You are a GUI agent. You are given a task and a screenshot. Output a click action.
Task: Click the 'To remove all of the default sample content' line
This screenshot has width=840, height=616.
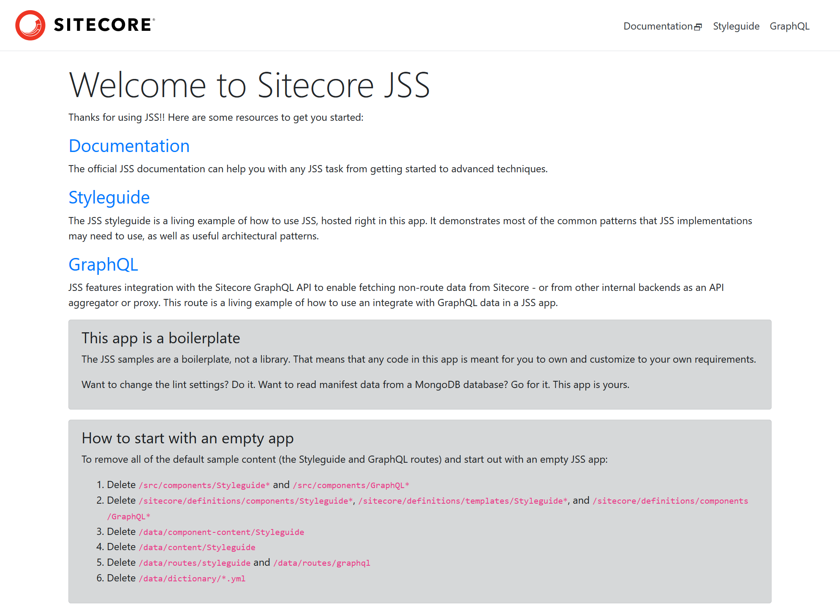click(x=345, y=459)
